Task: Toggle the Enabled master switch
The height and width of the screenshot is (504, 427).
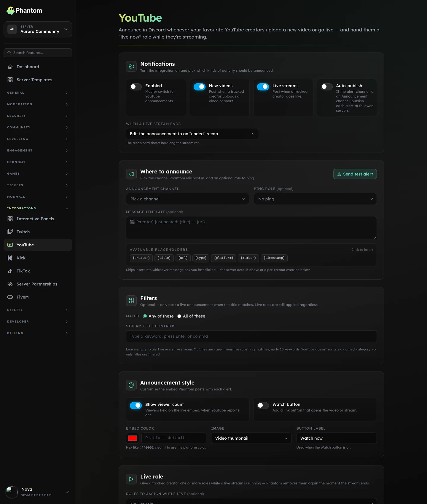Action: click(136, 87)
